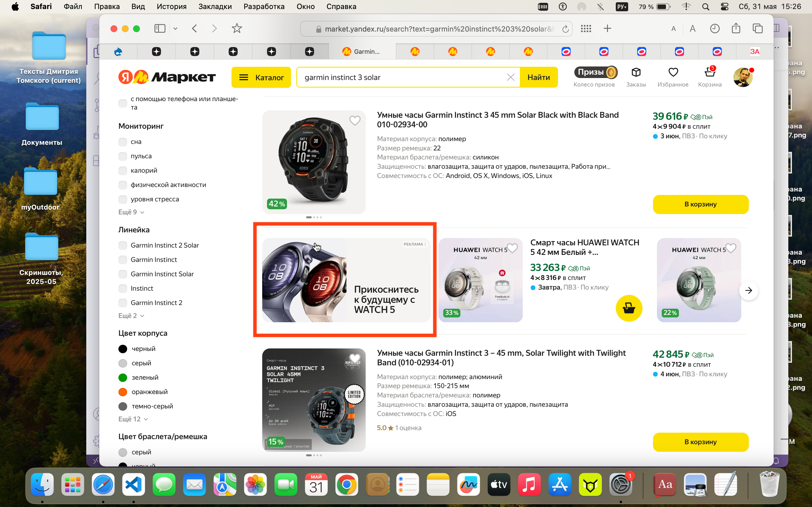Screen dimensions: 812x507
Task: Open the Корзина cart icon
Action: [710, 72]
